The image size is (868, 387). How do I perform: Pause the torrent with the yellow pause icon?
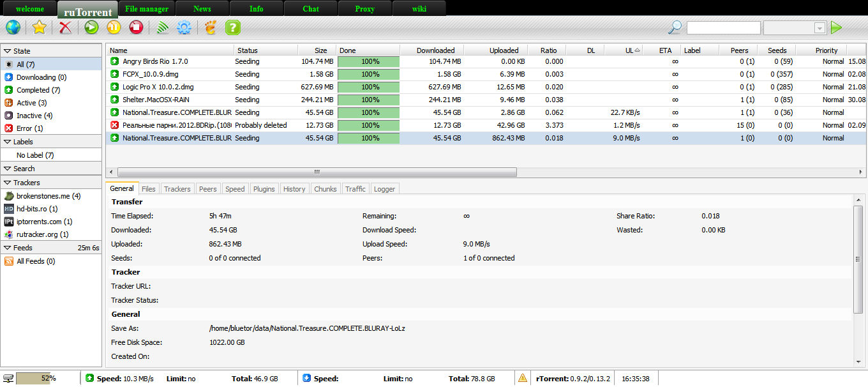114,27
